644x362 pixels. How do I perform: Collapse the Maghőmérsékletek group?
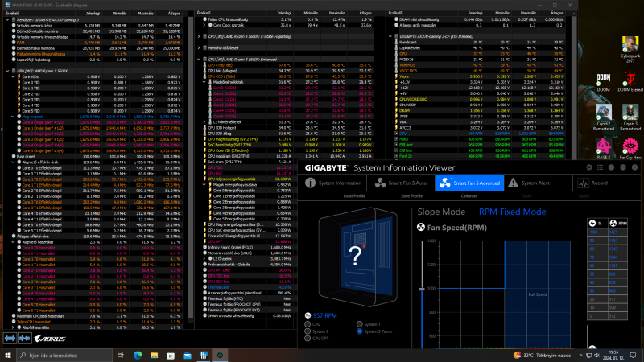coord(204,82)
